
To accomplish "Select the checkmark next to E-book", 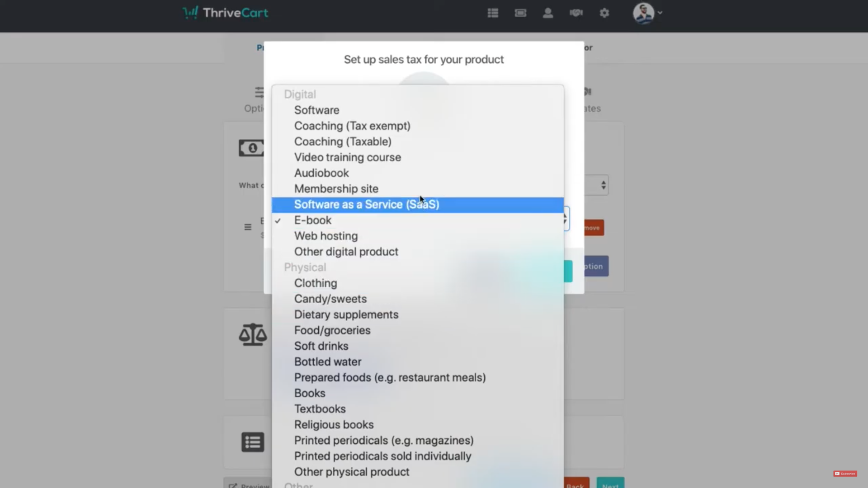I will tap(277, 220).
